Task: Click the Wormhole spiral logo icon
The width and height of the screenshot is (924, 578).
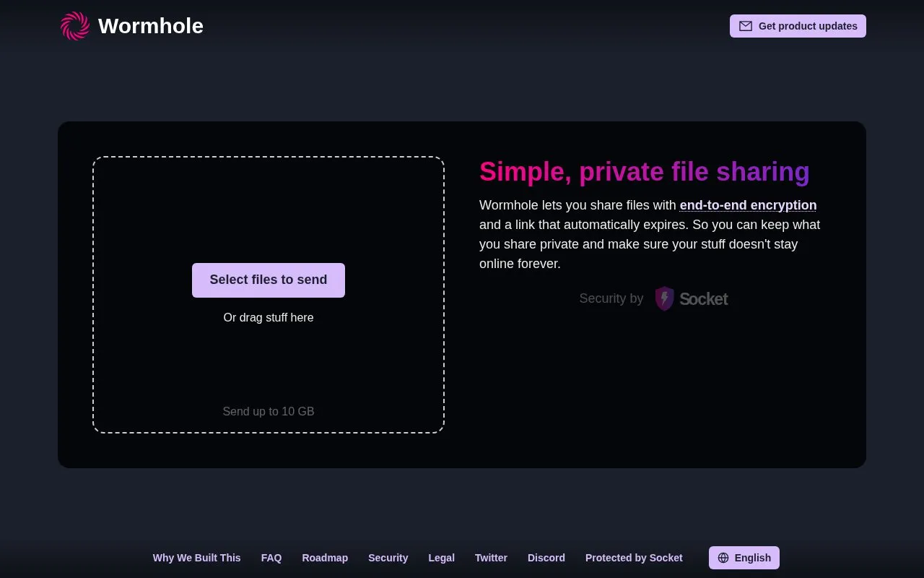Action: (x=75, y=26)
